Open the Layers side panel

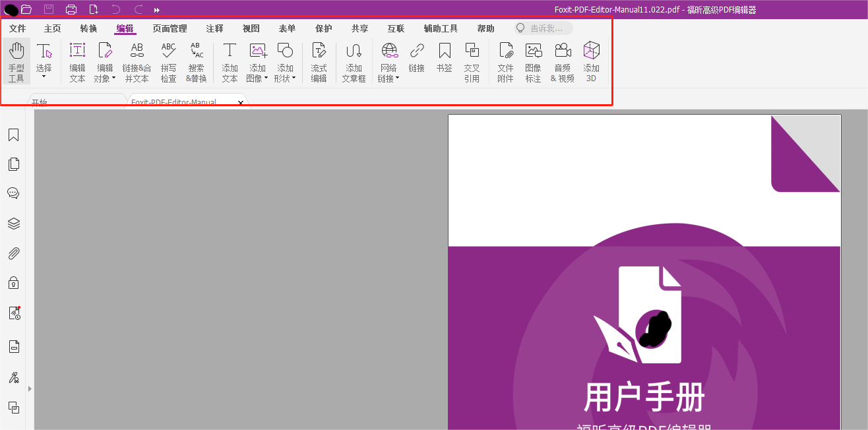pyautogui.click(x=13, y=224)
